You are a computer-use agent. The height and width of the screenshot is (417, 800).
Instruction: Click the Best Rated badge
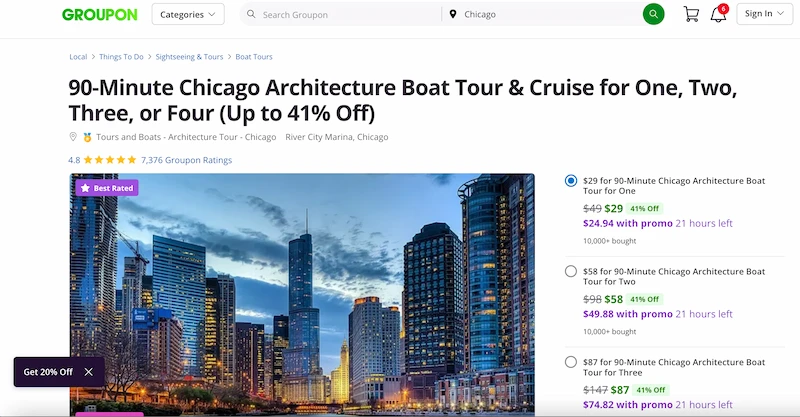point(107,187)
